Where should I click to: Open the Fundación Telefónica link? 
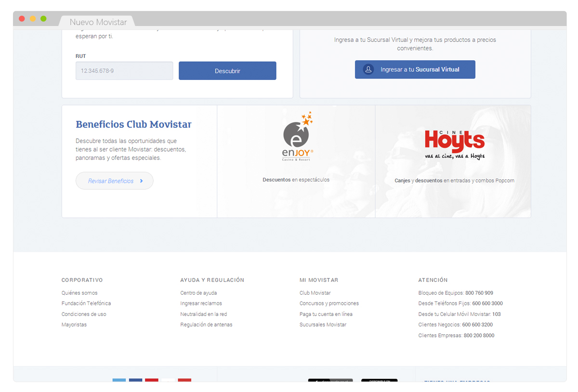pyautogui.click(x=86, y=303)
